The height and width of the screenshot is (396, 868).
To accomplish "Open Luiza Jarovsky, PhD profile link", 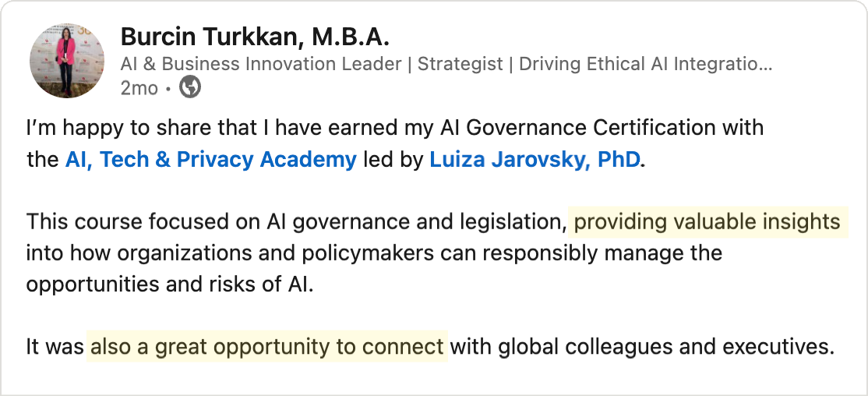I will coord(535,160).
